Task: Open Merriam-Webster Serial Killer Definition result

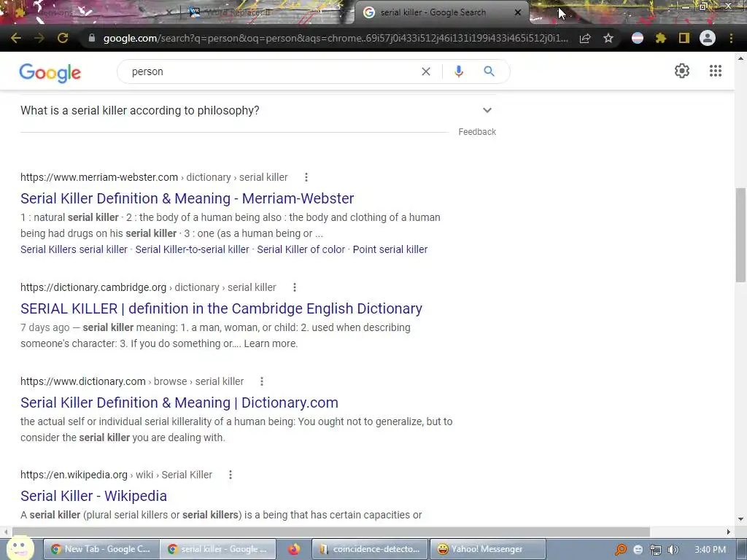Action: point(187,198)
